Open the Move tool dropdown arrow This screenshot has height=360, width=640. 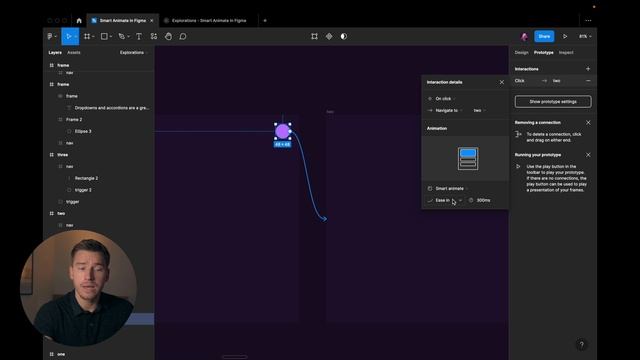coord(76,37)
